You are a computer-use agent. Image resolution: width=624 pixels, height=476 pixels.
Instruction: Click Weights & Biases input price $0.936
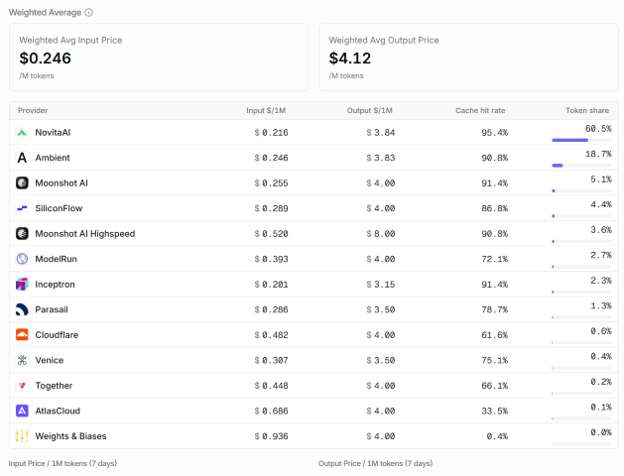tap(271, 436)
